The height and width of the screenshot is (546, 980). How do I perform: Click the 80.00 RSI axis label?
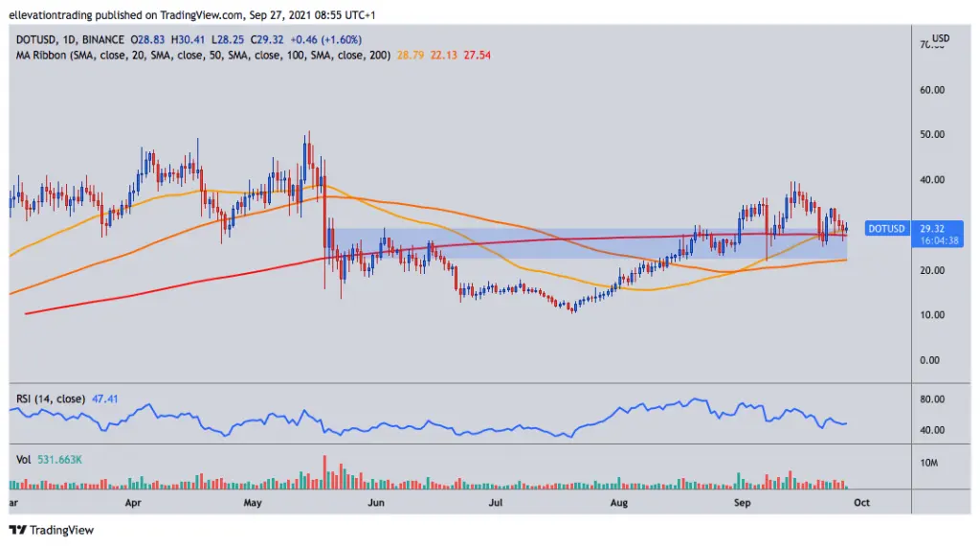click(x=932, y=399)
